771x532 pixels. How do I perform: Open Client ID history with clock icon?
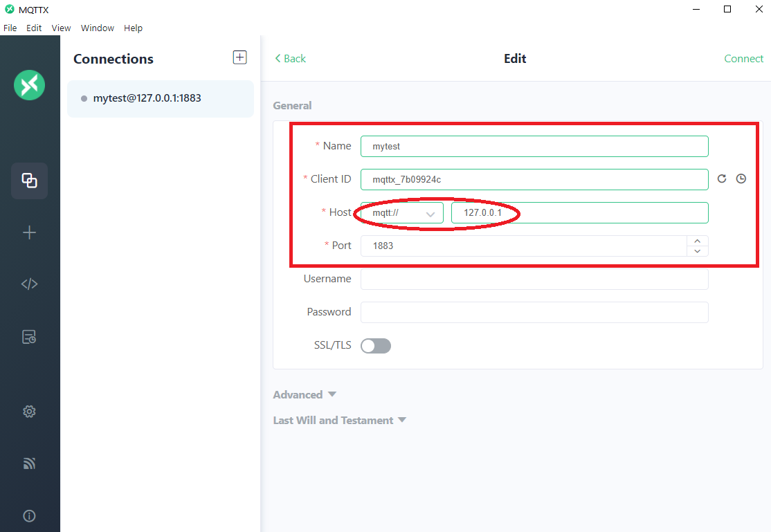(741, 178)
